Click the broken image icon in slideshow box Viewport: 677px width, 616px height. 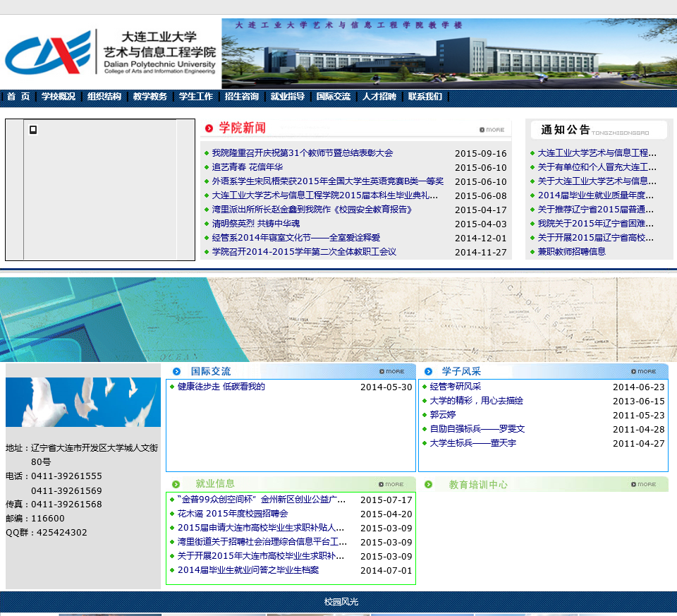33,130
